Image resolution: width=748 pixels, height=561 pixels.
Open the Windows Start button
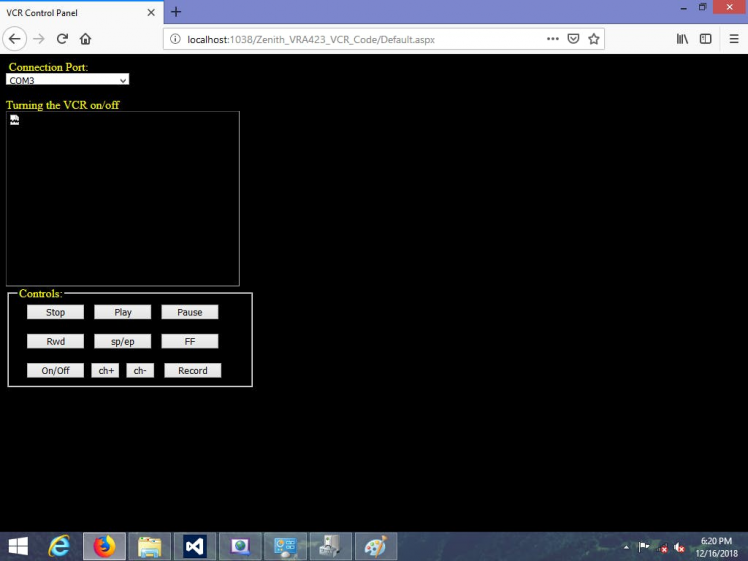18,547
